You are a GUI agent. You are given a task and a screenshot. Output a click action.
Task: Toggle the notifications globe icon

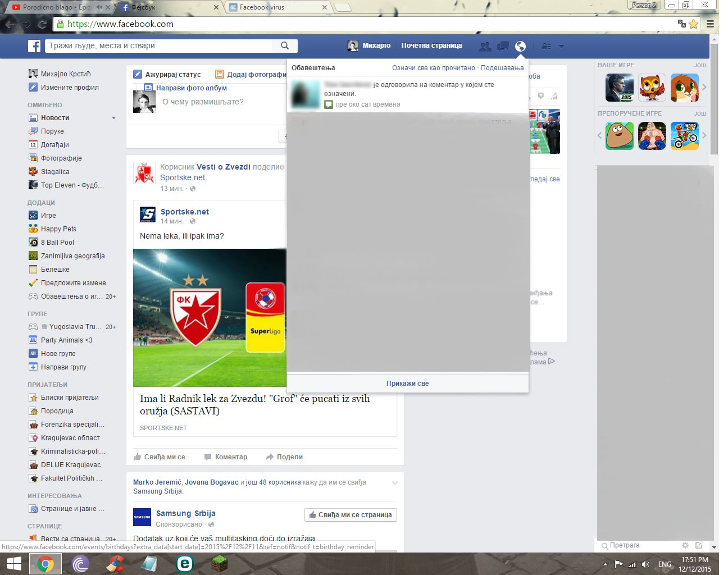click(x=521, y=46)
